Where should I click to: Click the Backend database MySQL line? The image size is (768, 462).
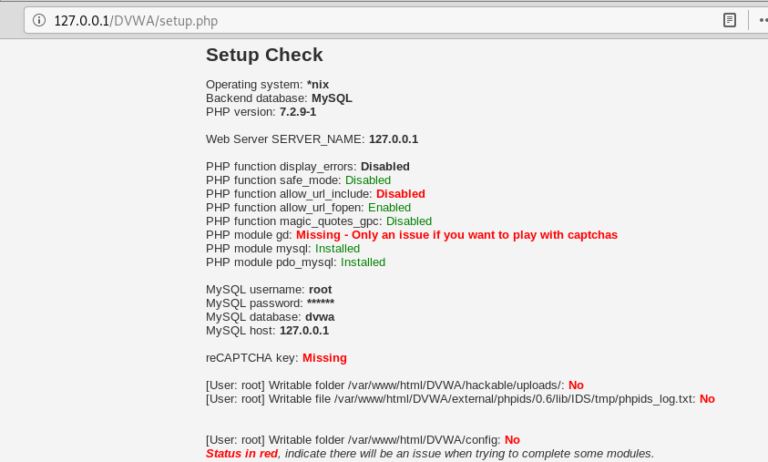pos(279,98)
